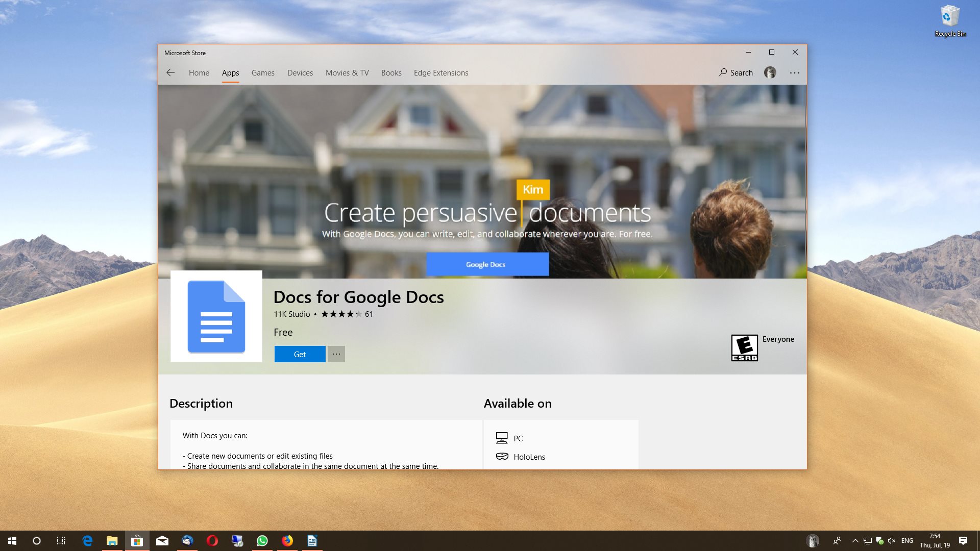Image resolution: width=980 pixels, height=551 pixels.
Task: Click the Search magnifier button
Action: (x=736, y=72)
